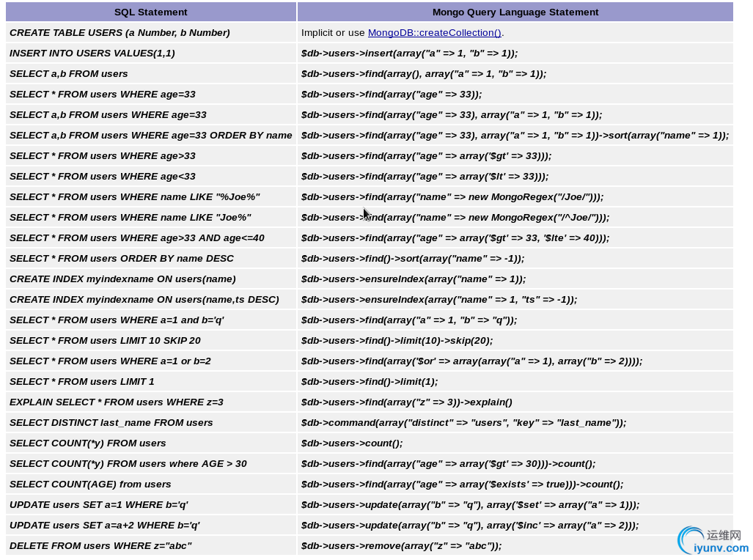
Task: Select name LIKE "%Joe%" statement
Action: point(151,197)
